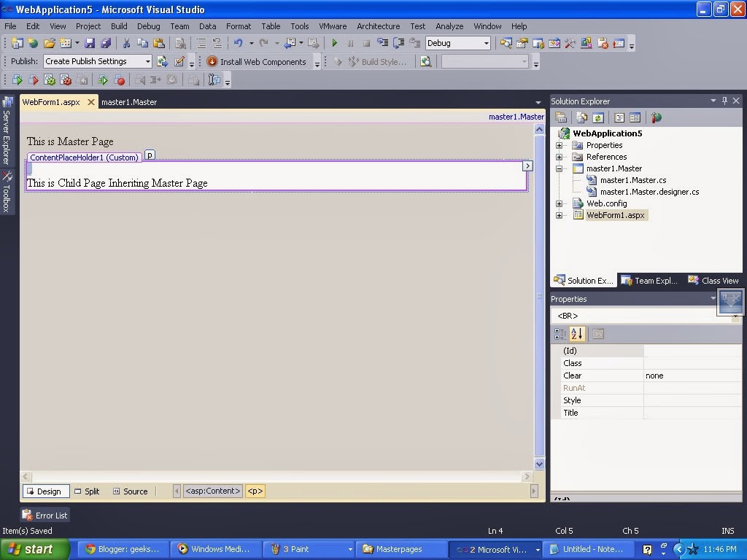Viewport: 747px width, 560px height.
Task: Open the Solution Explorer toolbar icon
Action: pyautogui.click(x=506, y=43)
